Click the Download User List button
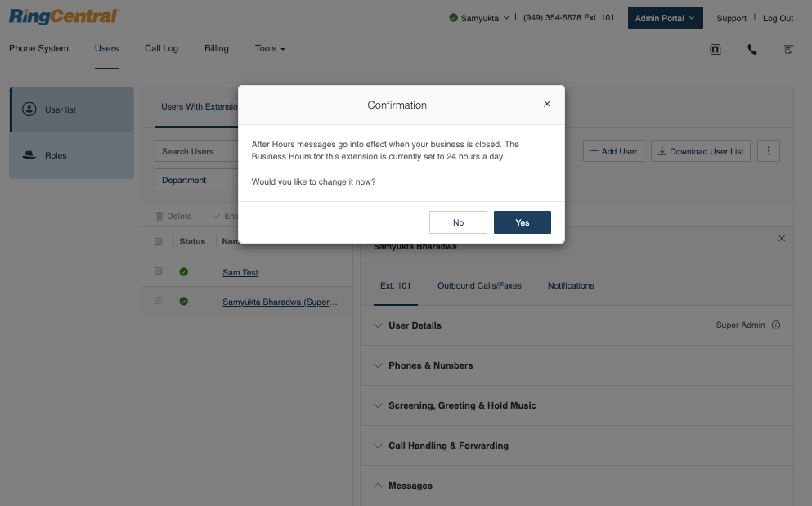 click(700, 150)
